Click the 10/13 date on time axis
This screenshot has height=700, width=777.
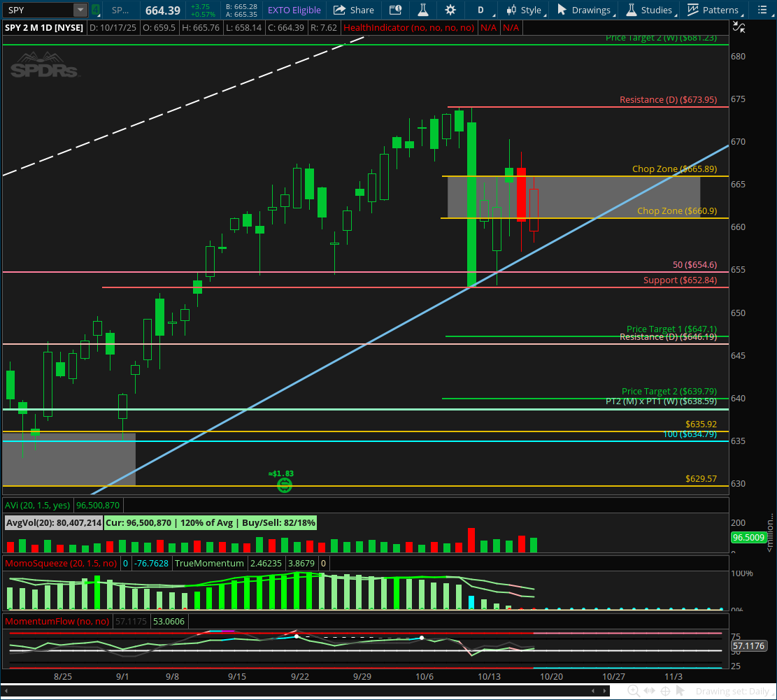click(x=489, y=677)
